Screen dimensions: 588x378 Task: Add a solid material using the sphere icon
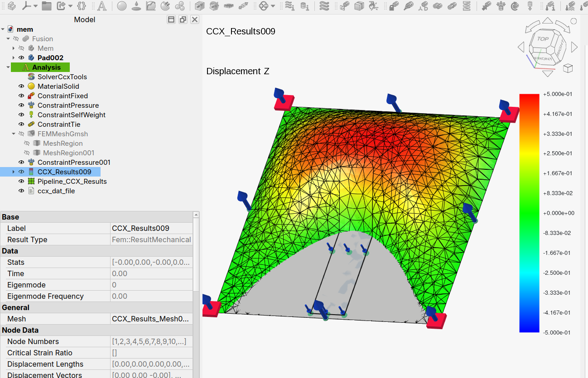(x=122, y=6)
